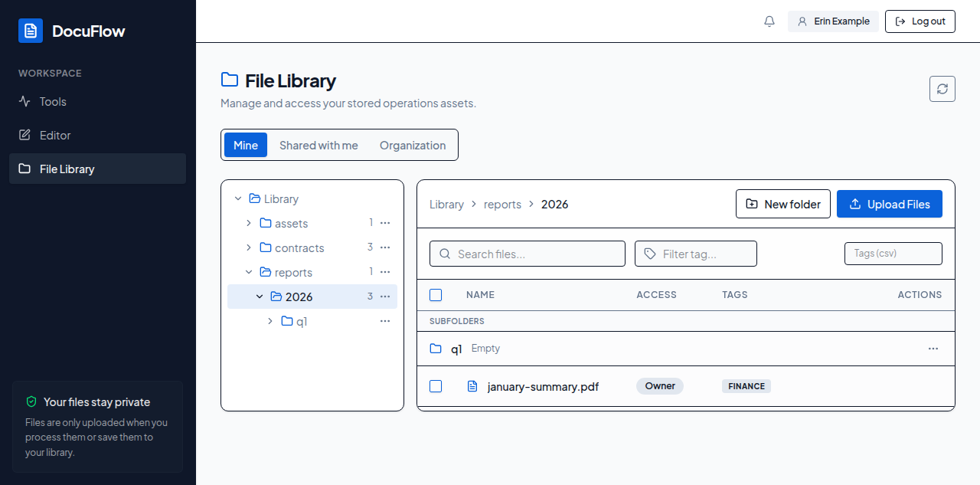Open actions menu for q1 subfolder row
Image resolution: width=980 pixels, height=485 pixels.
pyautogui.click(x=933, y=349)
